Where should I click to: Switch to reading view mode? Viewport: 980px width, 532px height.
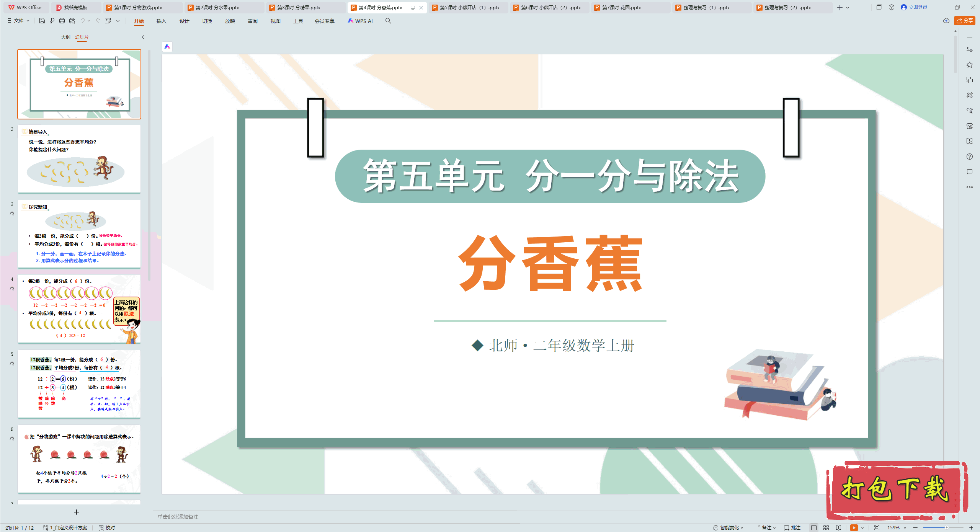tap(839, 527)
